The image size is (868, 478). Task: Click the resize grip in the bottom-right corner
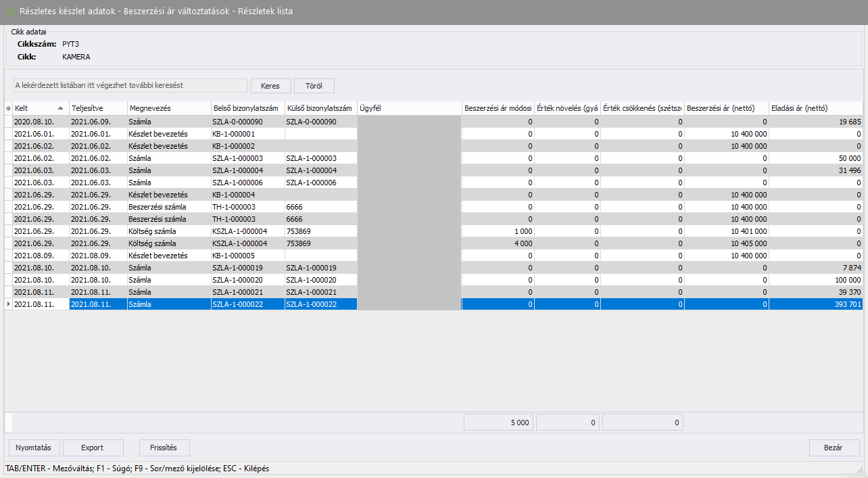pyautogui.click(x=861, y=471)
